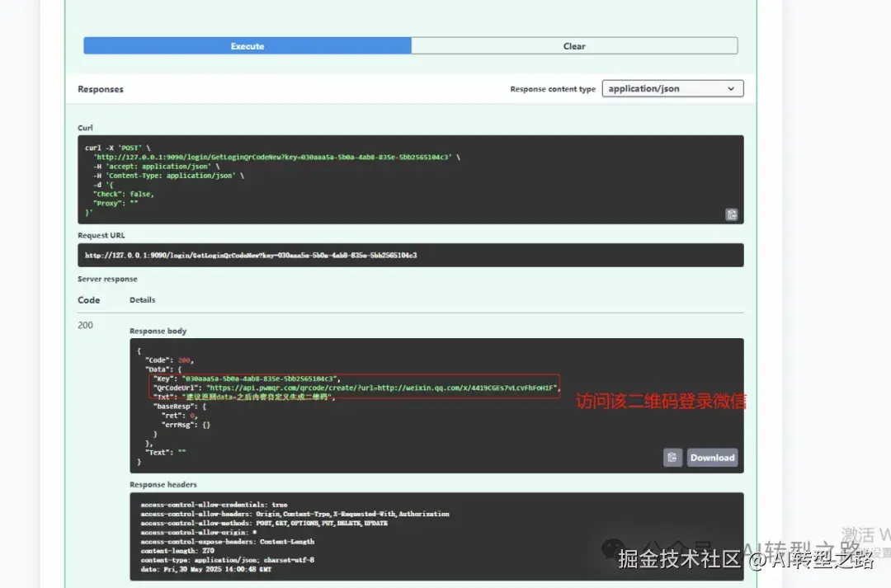Screen dimensions: 891x588
Task: Click the Code column header
Action: tap(88, 300)
